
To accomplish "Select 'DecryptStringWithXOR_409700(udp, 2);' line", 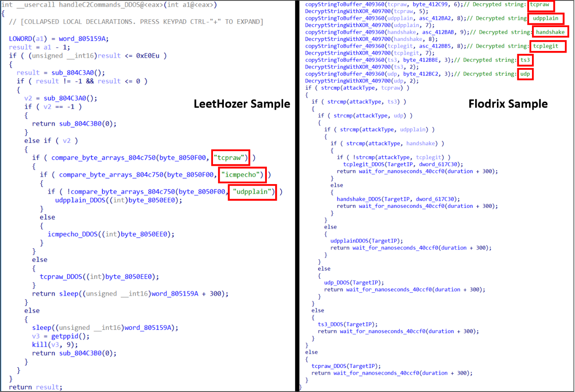I will (362, 81).
